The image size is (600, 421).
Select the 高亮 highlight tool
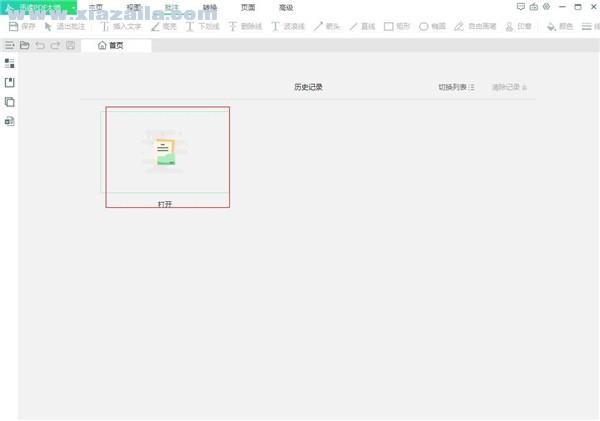(163, 26)
